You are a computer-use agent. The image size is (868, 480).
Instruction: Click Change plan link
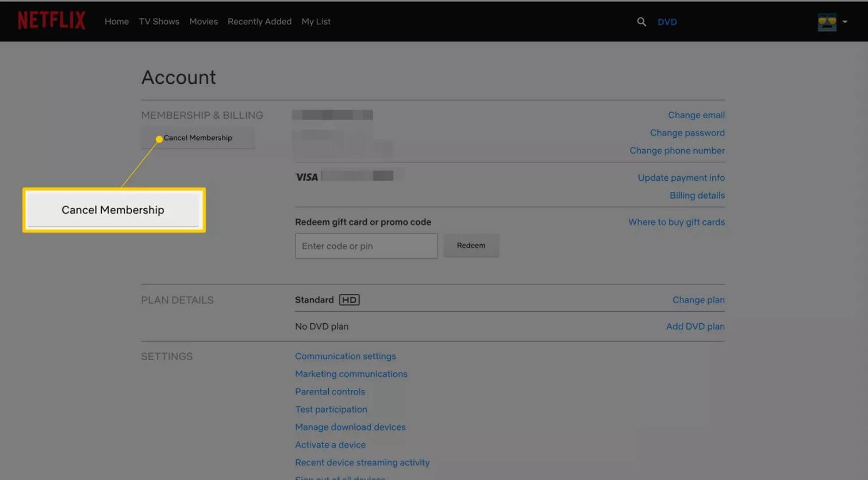click(x=698, y=300)
